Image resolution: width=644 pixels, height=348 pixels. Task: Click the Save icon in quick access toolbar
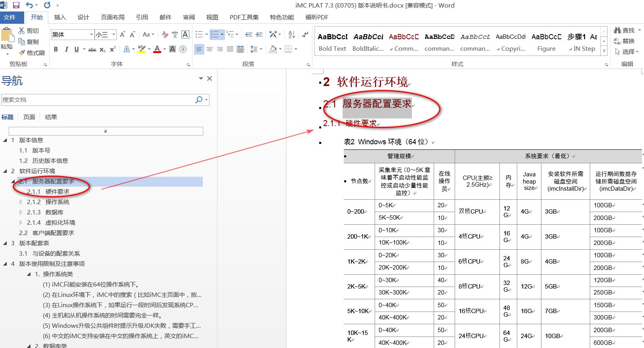tap(16, 5)
